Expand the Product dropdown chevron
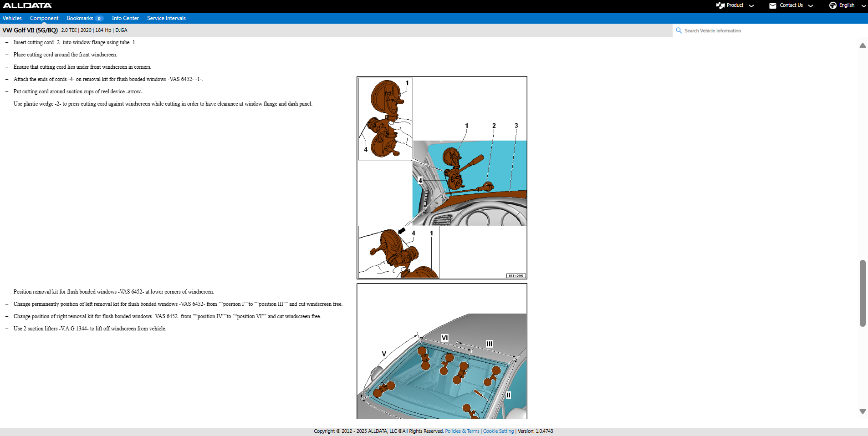This screenshot has width=868, height=436. click(751, 6)
